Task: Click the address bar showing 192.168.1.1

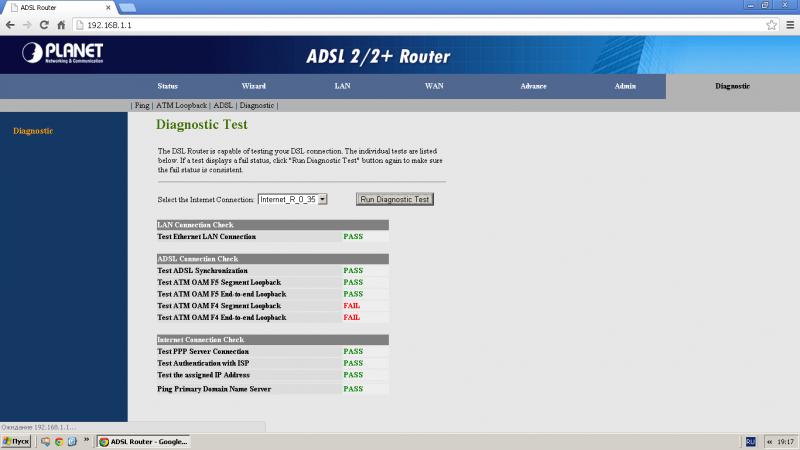Action: click(x=400, y=24)
